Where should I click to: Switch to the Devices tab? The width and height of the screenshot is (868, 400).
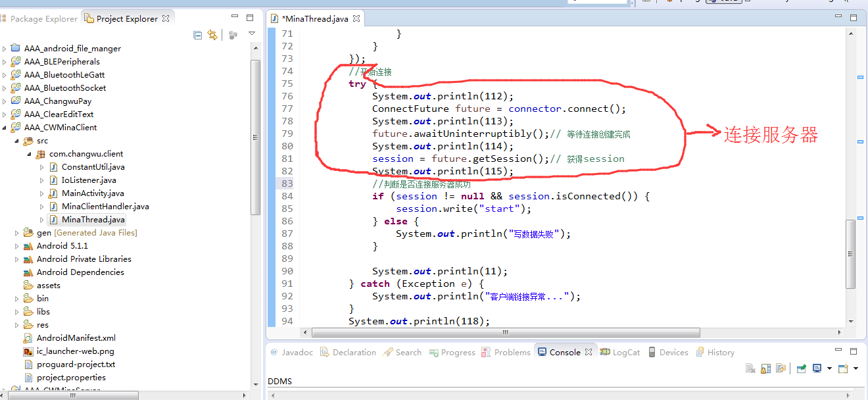(x=667, y=353)
